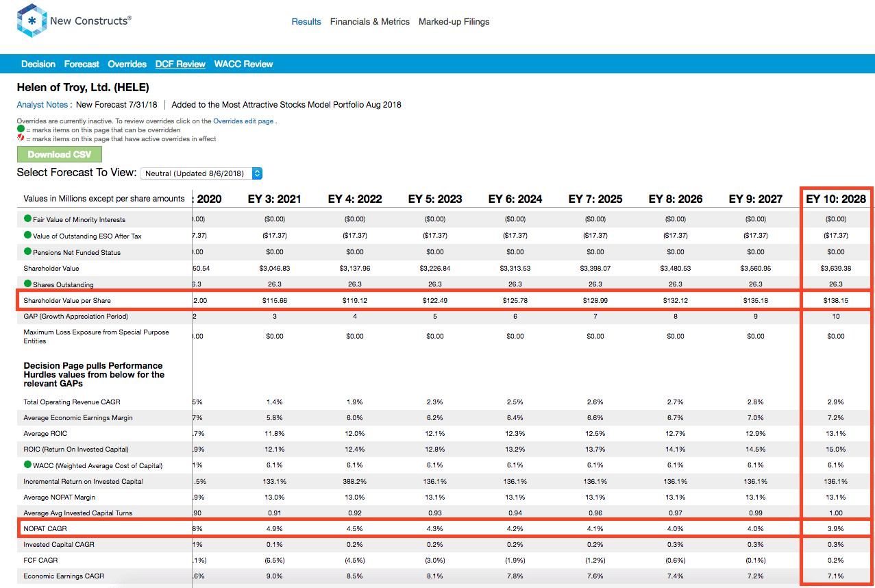Switch to the Forecast page
The width and height of the screenshot is (875, 588).
click(82, 64)
